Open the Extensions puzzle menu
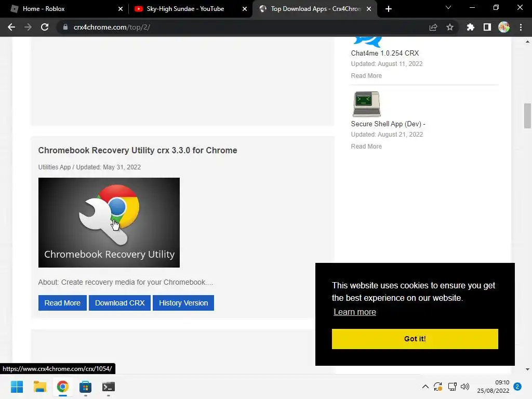The width and height of the screenshot is (532, 399). tap(470, 27)
